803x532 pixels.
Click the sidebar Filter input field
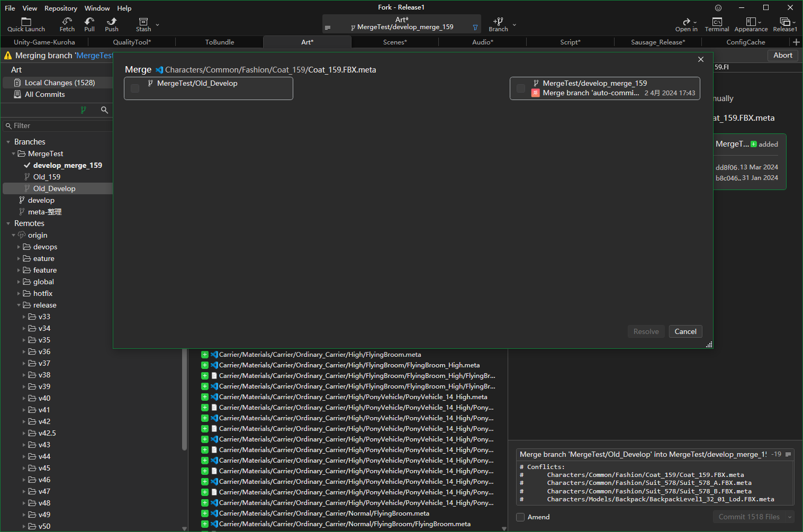pyautogui.click(x=58, y=125)
